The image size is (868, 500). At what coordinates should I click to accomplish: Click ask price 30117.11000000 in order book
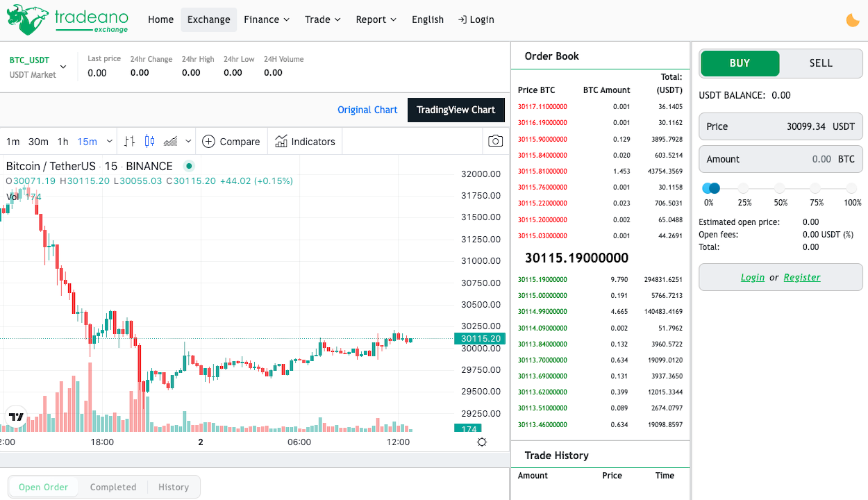542,106
